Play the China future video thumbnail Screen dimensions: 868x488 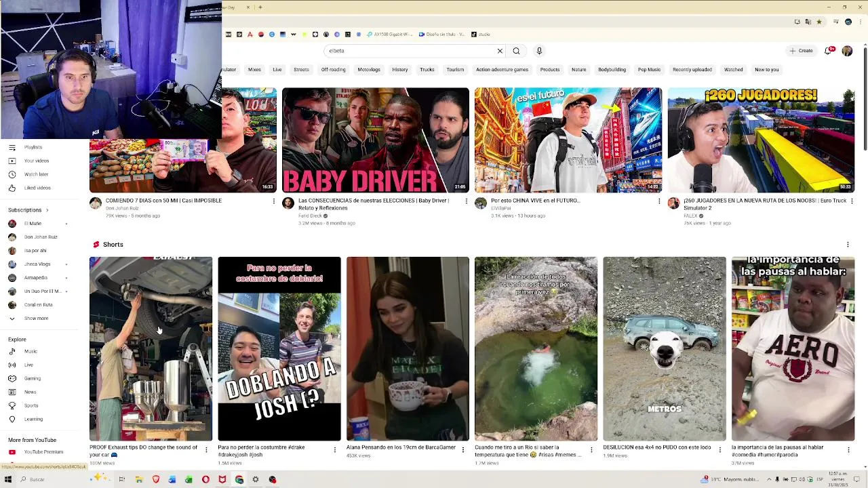coord(568,140)
